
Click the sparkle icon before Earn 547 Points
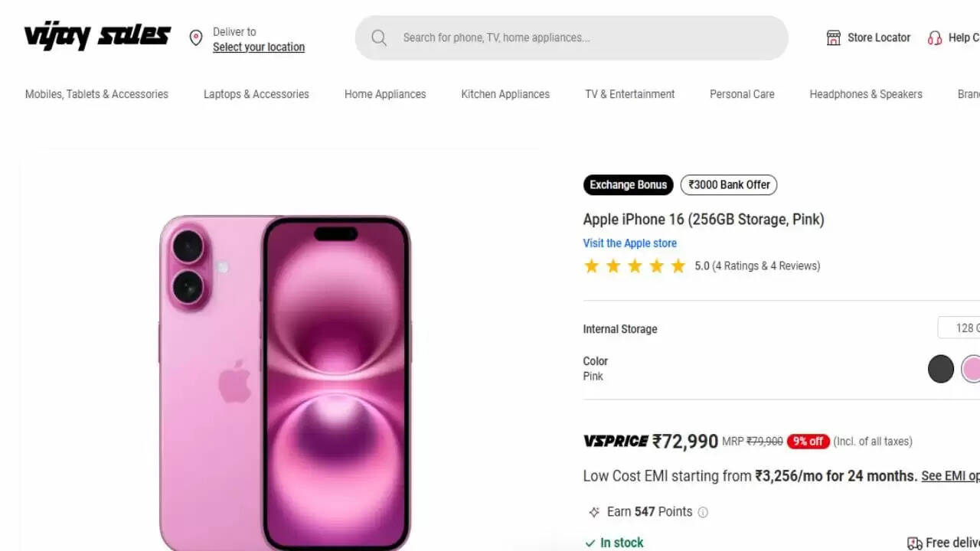pos(593,512)
